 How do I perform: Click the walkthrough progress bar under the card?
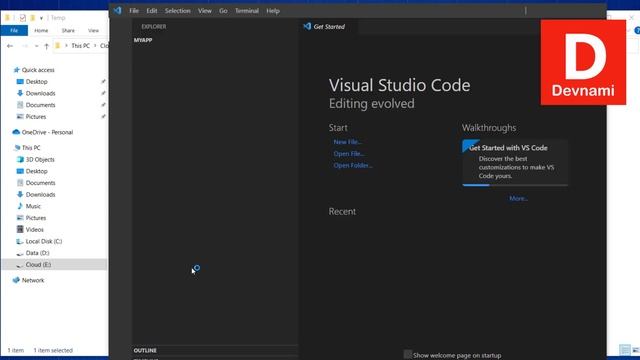[515, 185]
